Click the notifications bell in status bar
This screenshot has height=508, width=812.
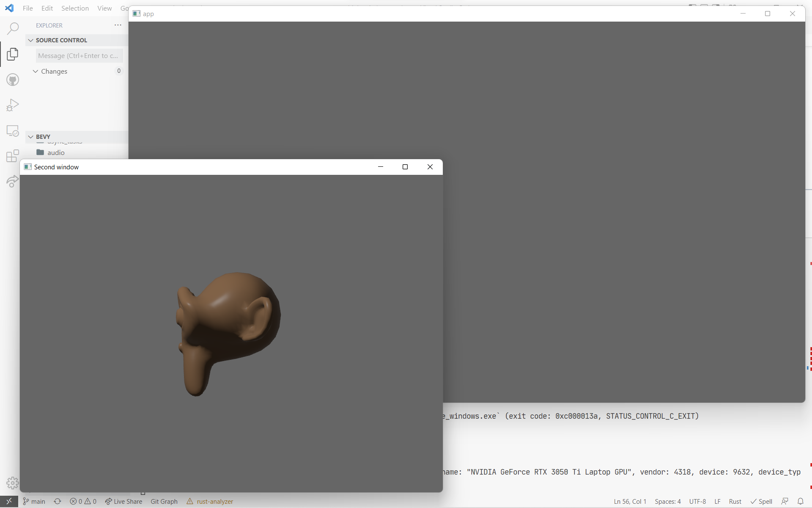800,501
